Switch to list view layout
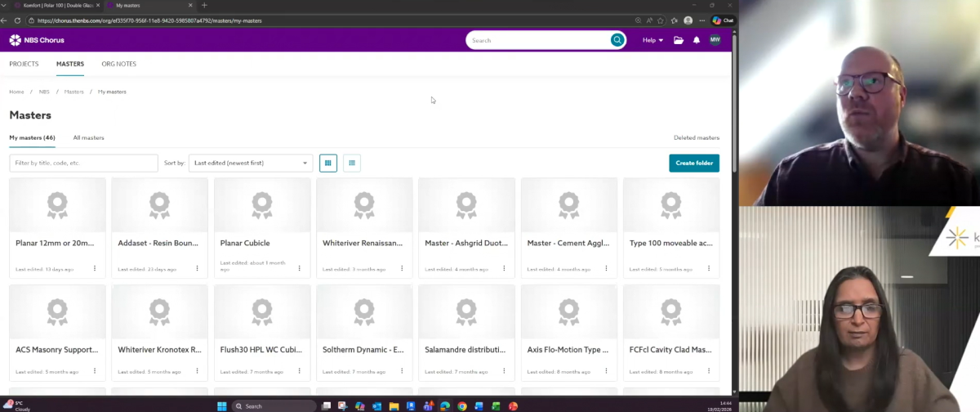The height and width of the screenshot is (412, 980). point(352,163)
